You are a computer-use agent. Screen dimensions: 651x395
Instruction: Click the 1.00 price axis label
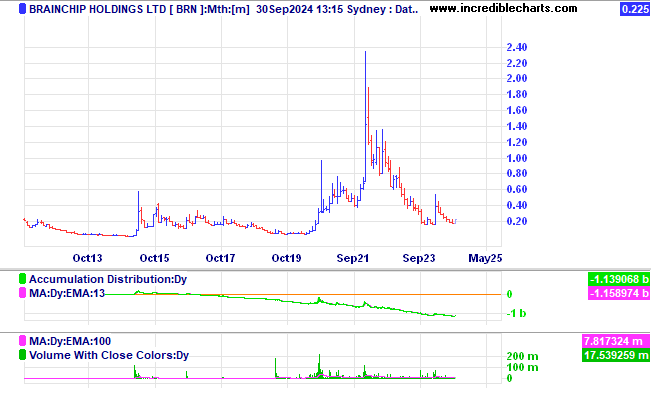[x=516, y=158]
